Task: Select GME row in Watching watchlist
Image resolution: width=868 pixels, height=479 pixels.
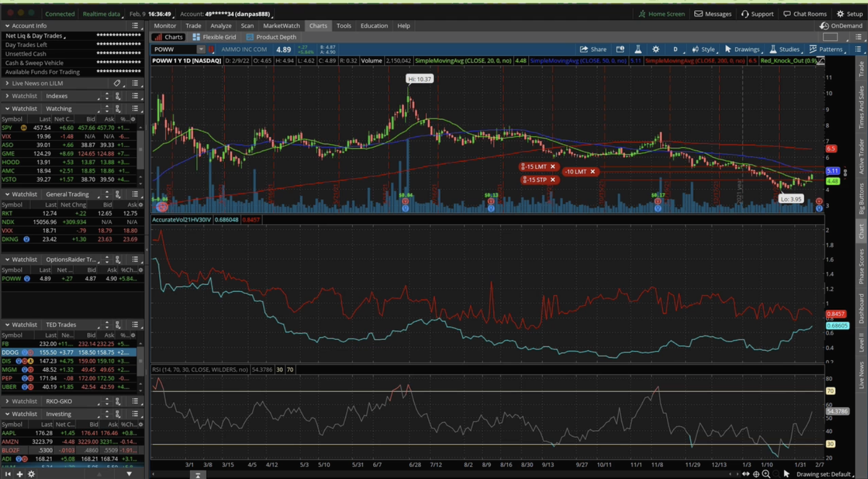Action: (68, 154)
